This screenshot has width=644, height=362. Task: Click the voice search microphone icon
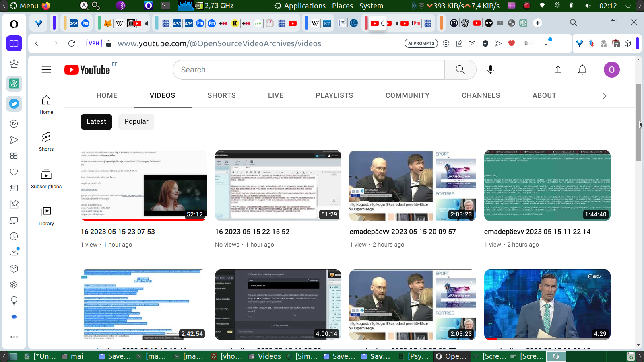[x=490, y=70]
